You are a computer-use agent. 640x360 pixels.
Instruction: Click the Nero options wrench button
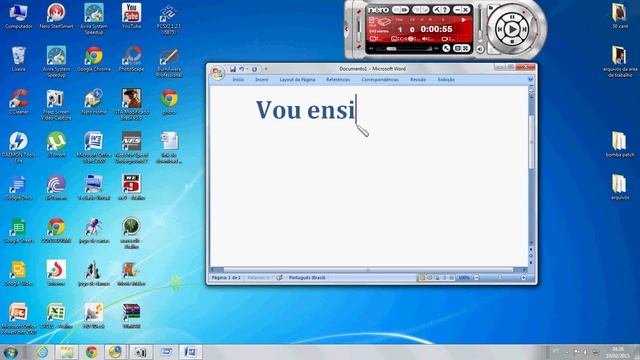click(x=437, y=9)
